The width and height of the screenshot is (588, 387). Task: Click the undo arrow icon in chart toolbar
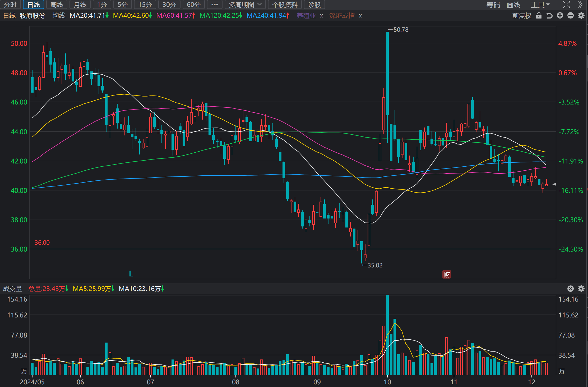click(x=549, y=16)
